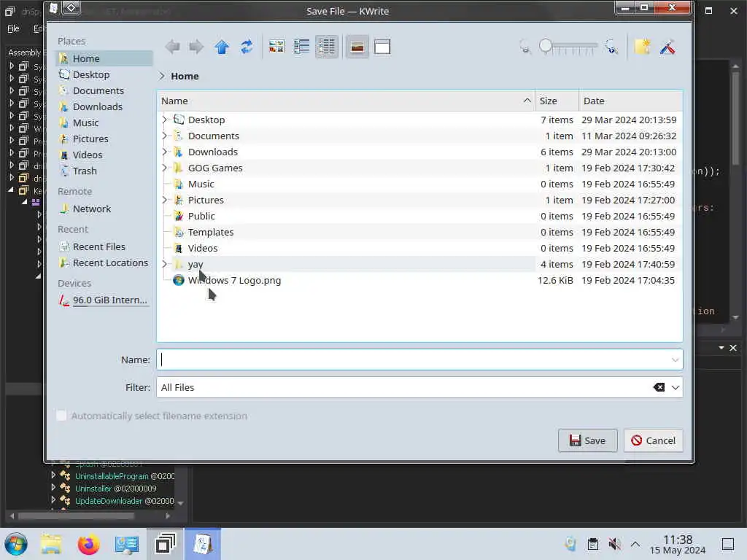Open the dialog options tools icon
747x560 pixels.
point(667,47)
